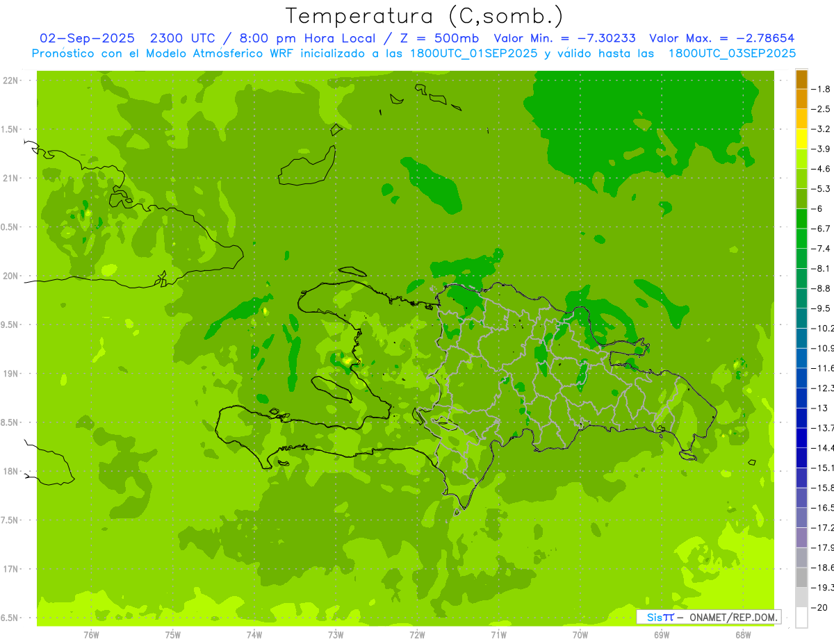Click the "-9.5" colorbar label
This screenshot has width=834, height=644.
(x=821, y=308)
